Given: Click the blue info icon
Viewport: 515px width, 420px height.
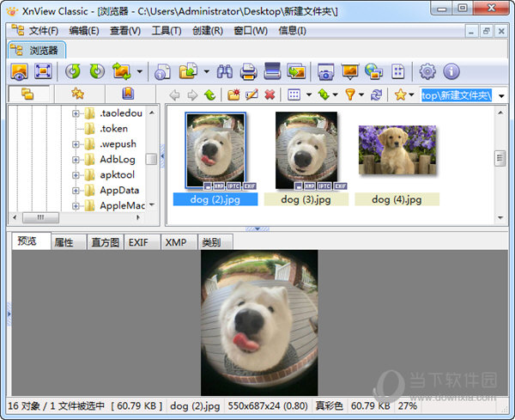Looking at the screenshot, I should click(451, 71).
